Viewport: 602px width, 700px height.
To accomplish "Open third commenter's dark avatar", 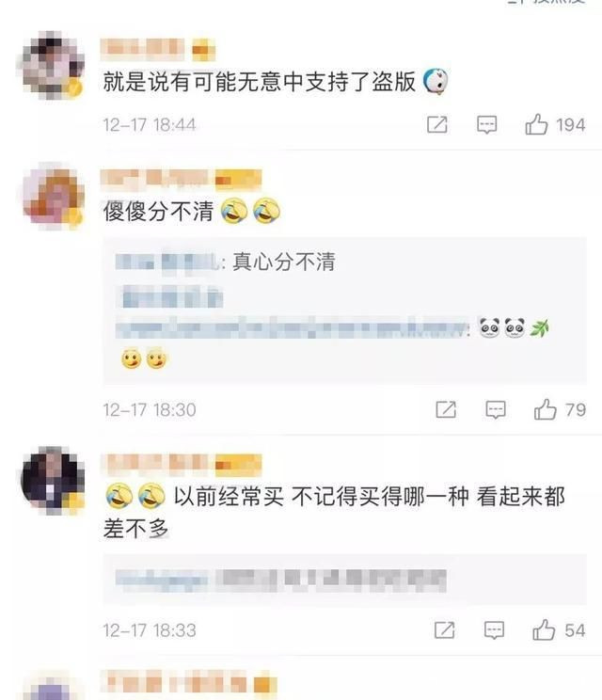I will click(x=53, y=481).
